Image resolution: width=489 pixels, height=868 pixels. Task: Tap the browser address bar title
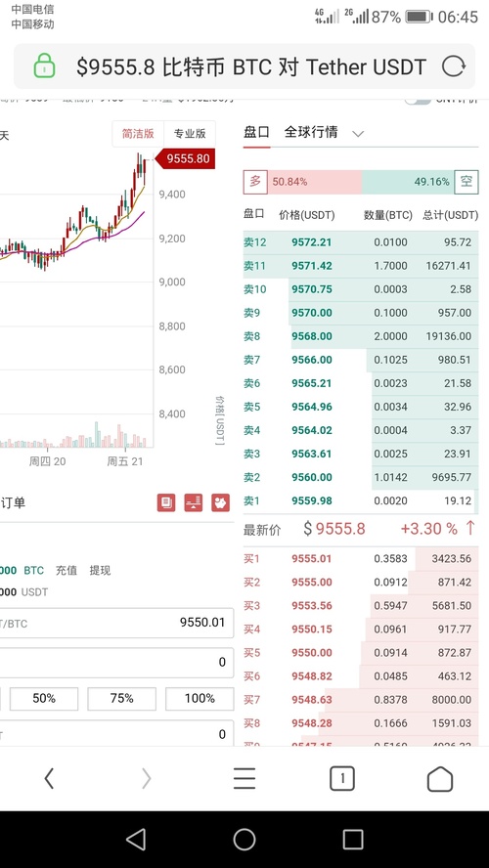click(x=251, y=67)
